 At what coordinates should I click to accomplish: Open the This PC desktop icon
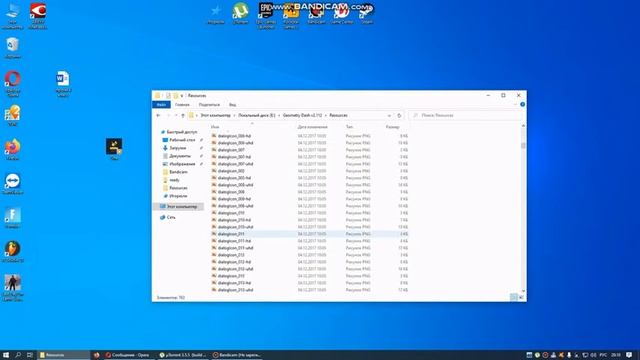(13, 16)
